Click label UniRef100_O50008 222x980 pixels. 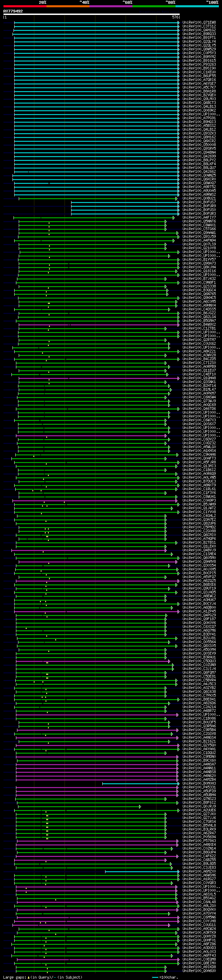[199, 145]
